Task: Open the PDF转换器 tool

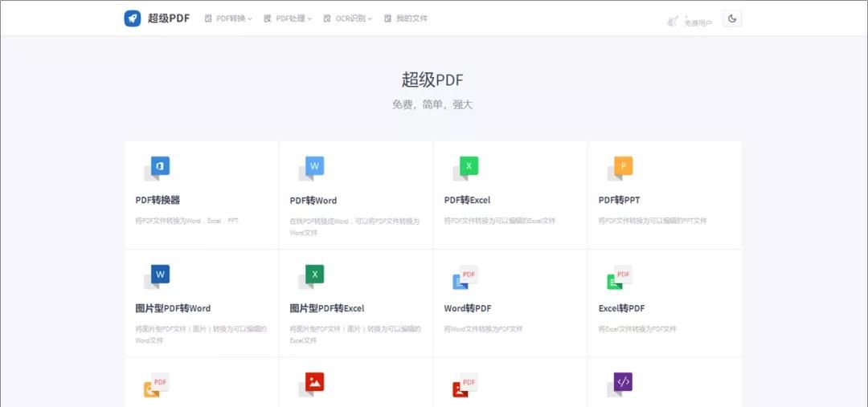Action: pos(158,200)
